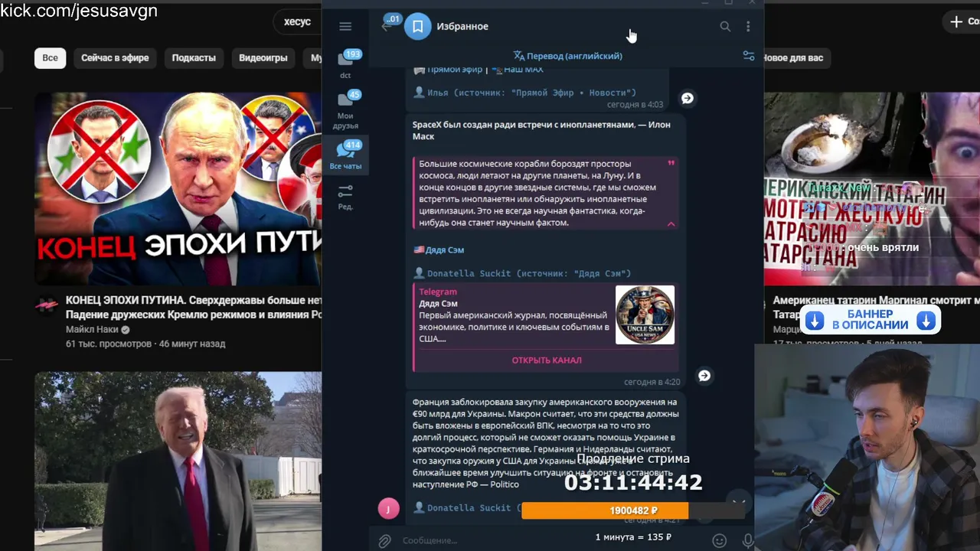This screenshot has height=551, width=980.
Task: Click the Майкл Наки channel avatar icon
Action: pos(47,305)
